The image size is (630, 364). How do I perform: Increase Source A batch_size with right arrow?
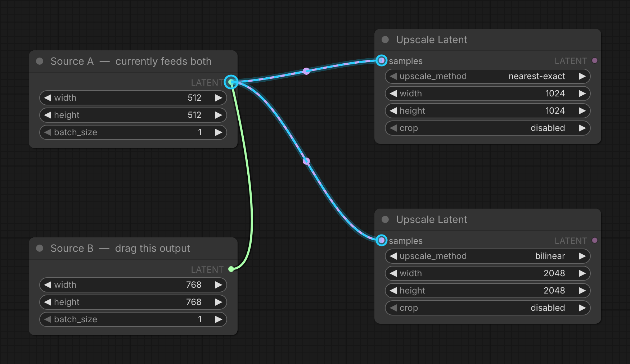[219, 132]
